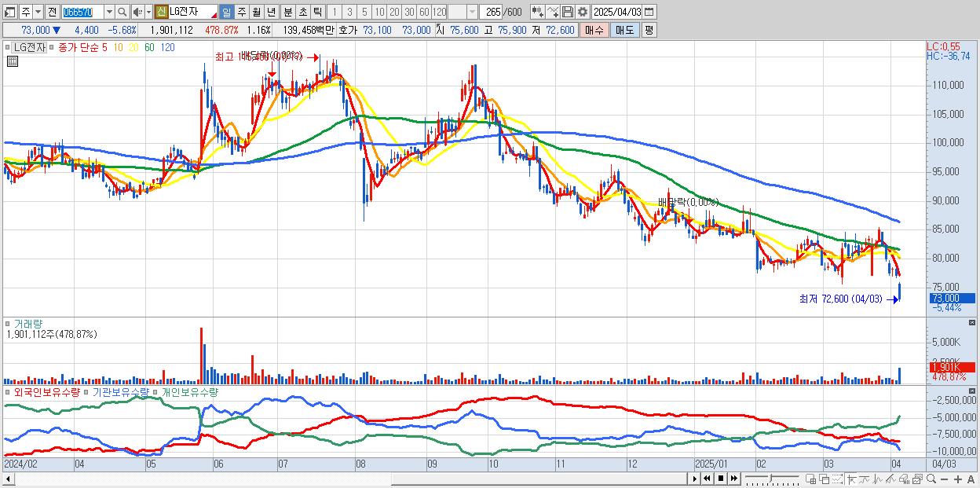Viewport: 980px width, 488px height.
Task: Open the interval dropdown after 120
Action: click(x=473, y=12)
